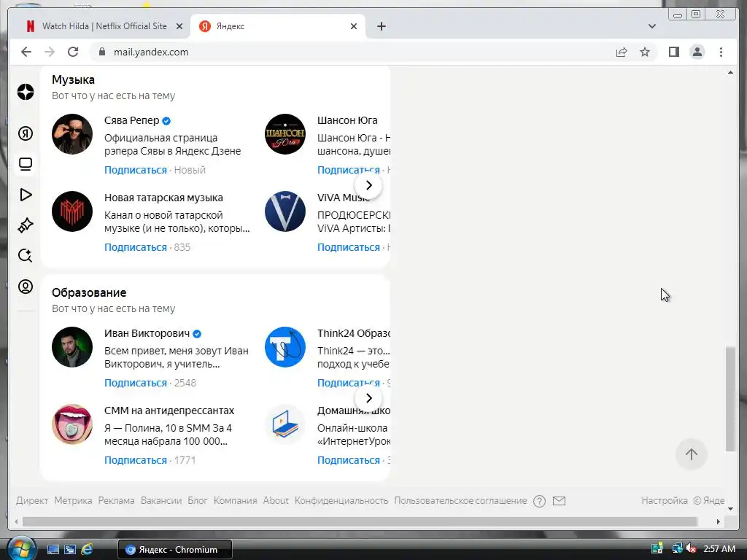Open the footer feedback envelope icon

click(x=559, y=501)
